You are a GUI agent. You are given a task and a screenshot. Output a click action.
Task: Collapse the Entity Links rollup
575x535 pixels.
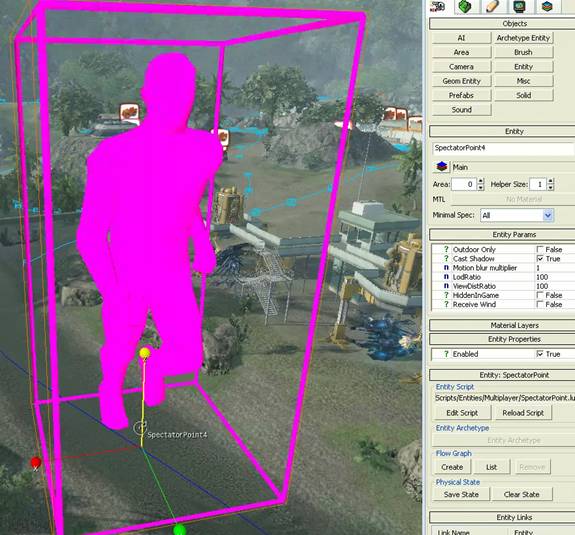click(502, 517)
